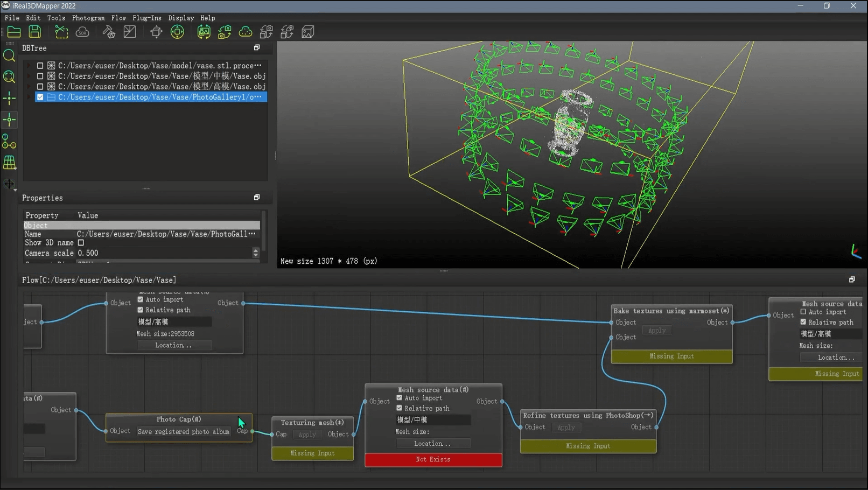The width and height of the screenshot is (868, 490).
Task: Uncheck the PhotoGallery1 item checkbox
Action: pyautogui.click(x=40, y=97)
